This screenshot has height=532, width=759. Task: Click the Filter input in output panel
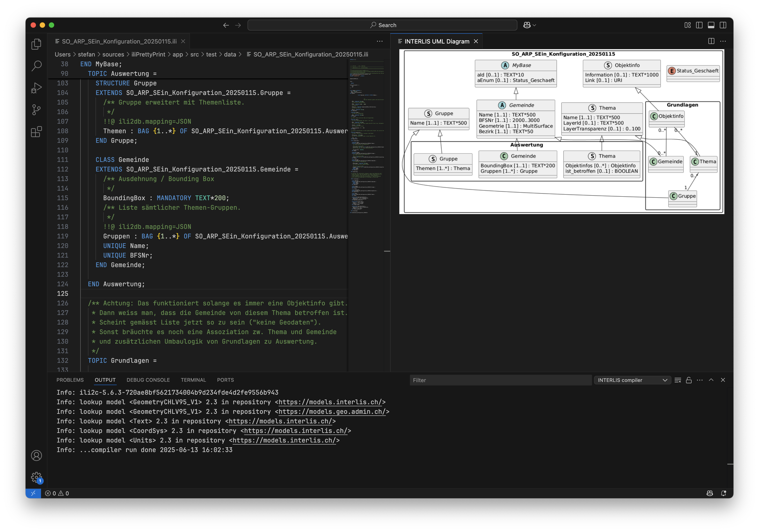coord(501,380)
